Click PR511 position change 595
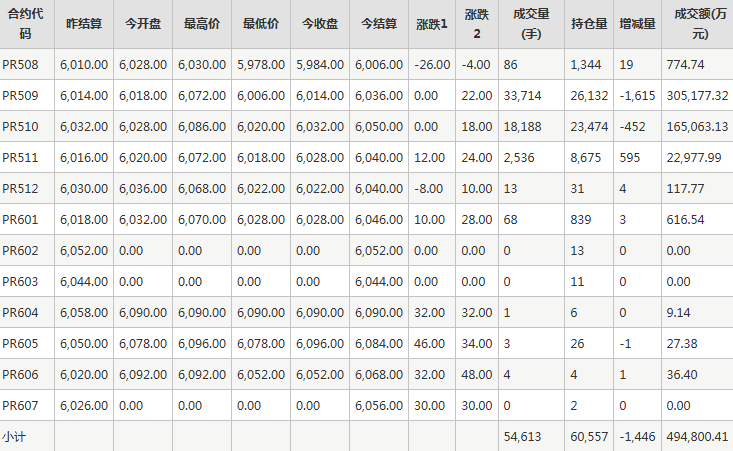The image size is (733, 451). 629,157
